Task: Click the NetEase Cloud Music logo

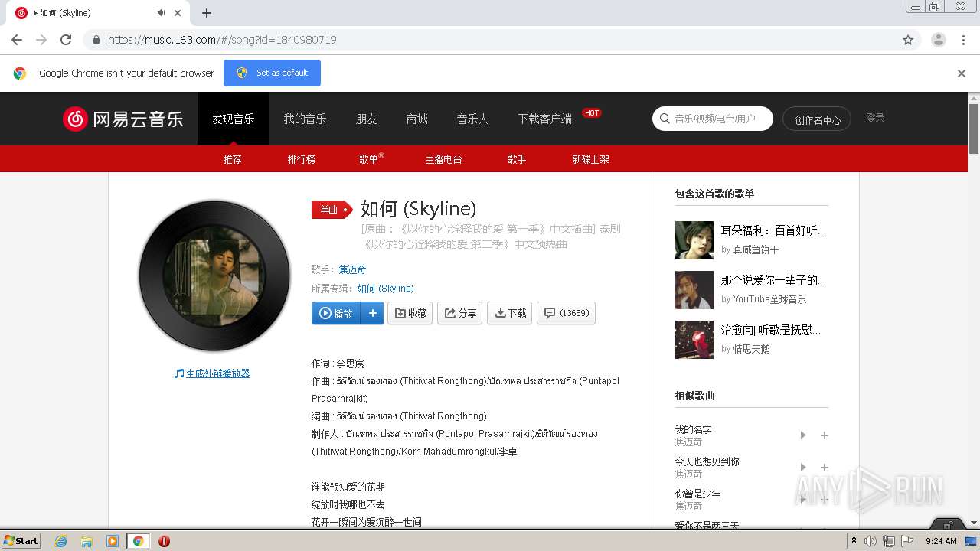Action: tap(123, 119)
